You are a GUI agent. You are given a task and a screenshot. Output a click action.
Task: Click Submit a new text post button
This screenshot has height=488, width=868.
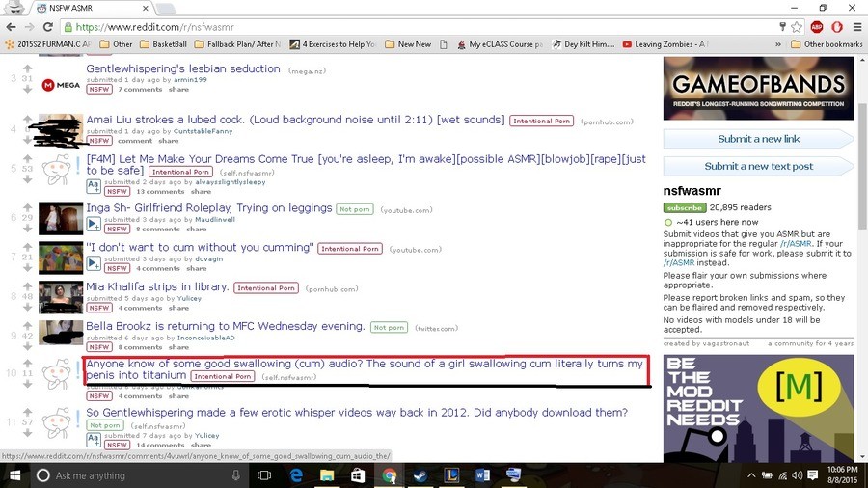(758, 166)
